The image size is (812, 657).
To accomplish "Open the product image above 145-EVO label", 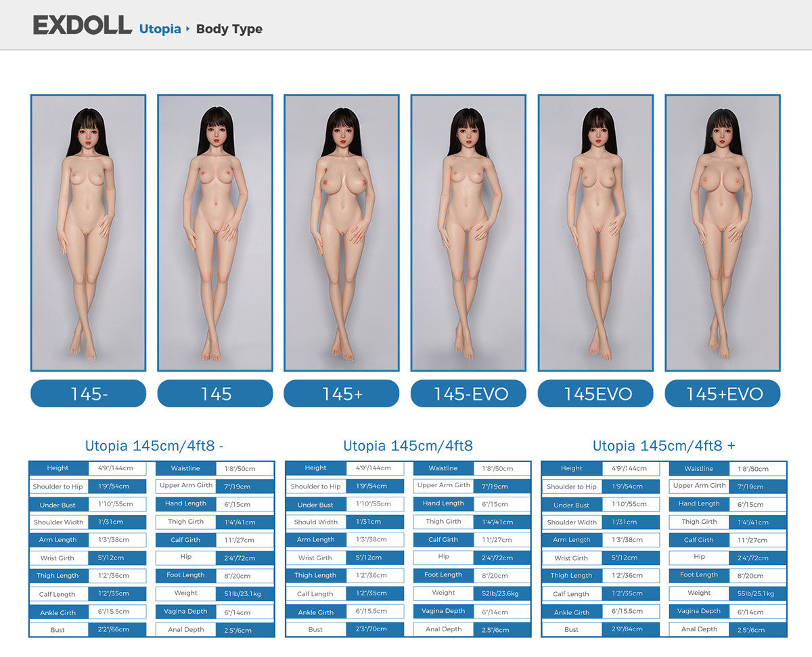I will click(x=468, y=233).
